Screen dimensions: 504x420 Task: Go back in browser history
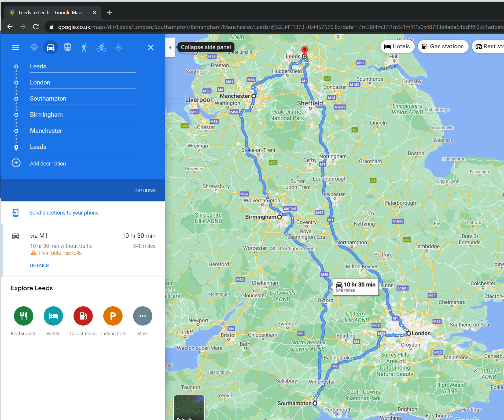[x=10, y=27]
